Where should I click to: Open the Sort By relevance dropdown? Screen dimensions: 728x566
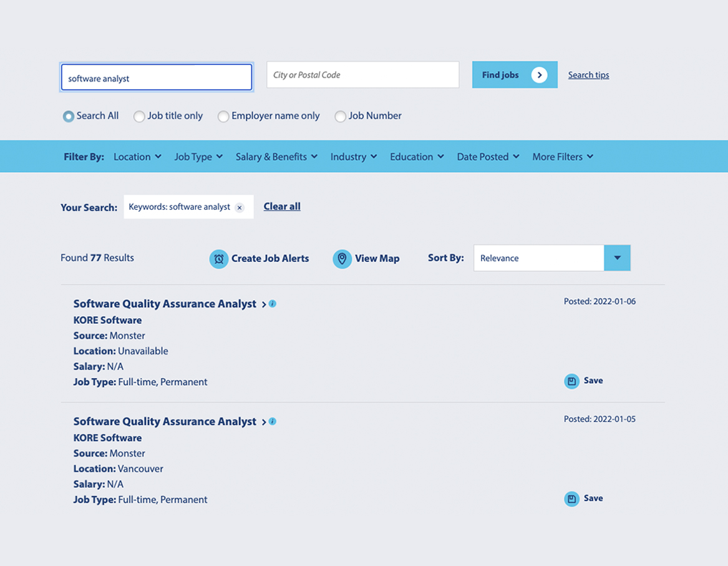(x=617, y=258)
